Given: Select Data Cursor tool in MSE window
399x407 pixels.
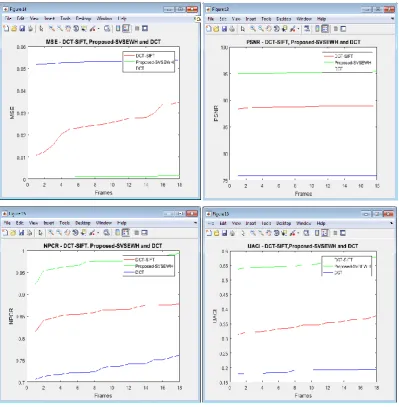Looking at the screenshot, I should coord(84,28).
